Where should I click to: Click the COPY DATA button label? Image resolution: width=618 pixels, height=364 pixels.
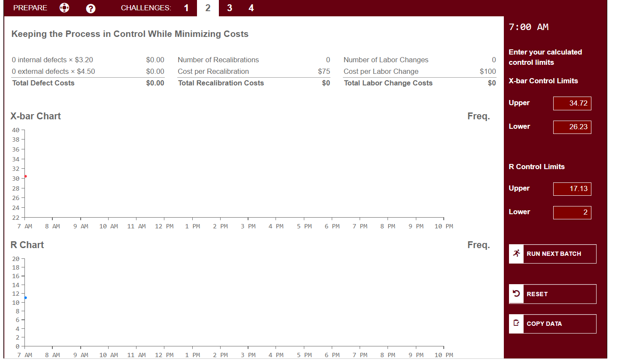coord(544,324)
